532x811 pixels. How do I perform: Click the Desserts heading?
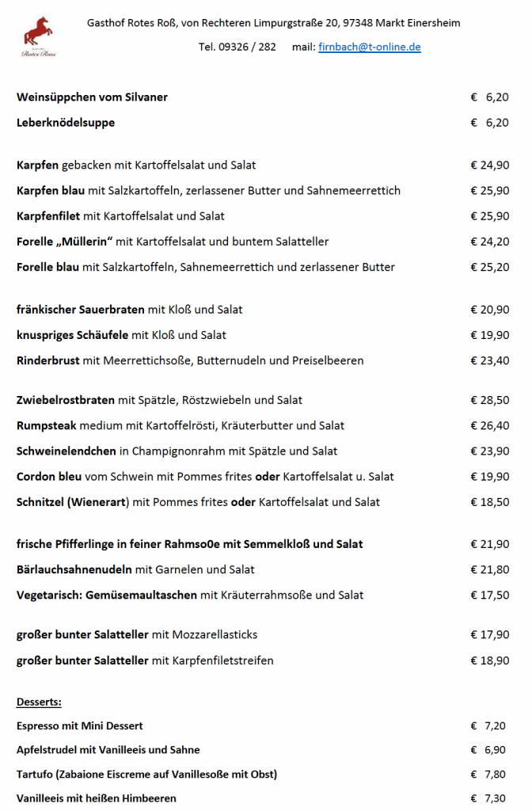pos(39,702)
